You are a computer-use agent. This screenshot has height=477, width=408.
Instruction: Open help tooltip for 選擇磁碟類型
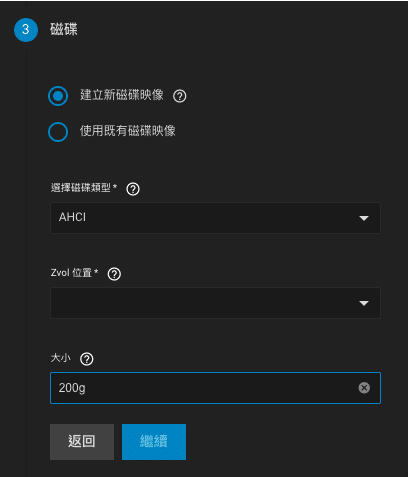pos(133,189)
